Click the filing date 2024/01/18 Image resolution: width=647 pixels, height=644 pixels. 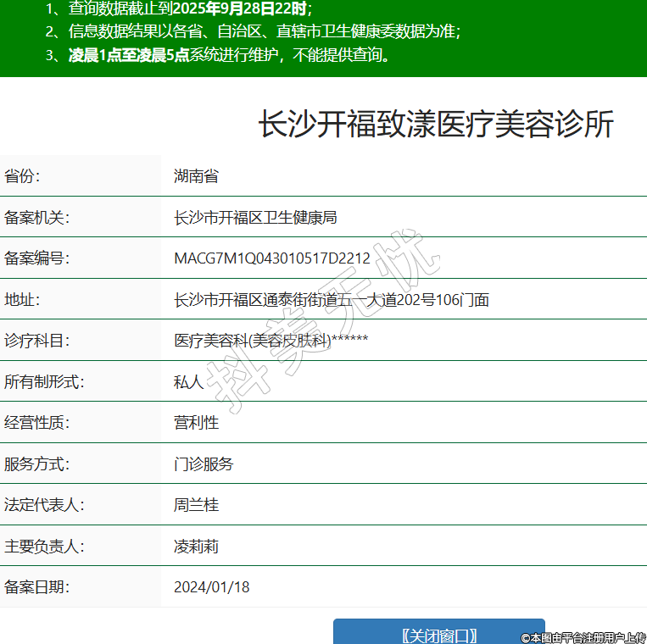click(x=211, y=587)
